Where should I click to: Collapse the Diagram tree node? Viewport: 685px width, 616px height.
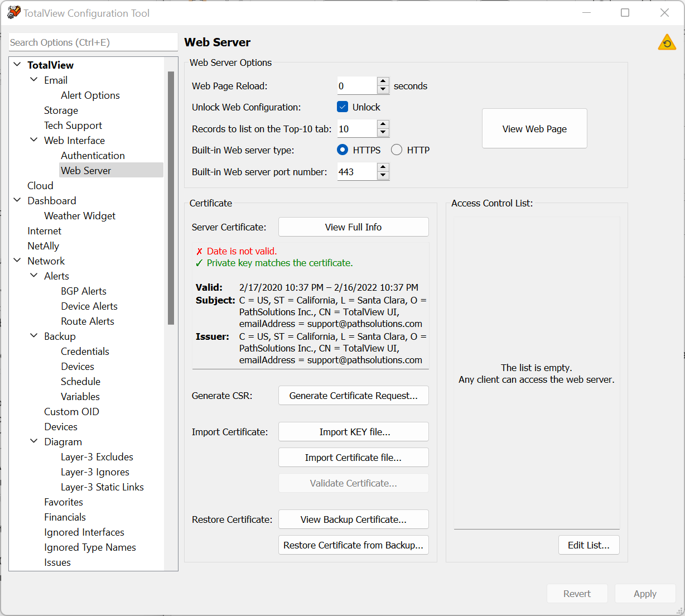click(34, 441)
